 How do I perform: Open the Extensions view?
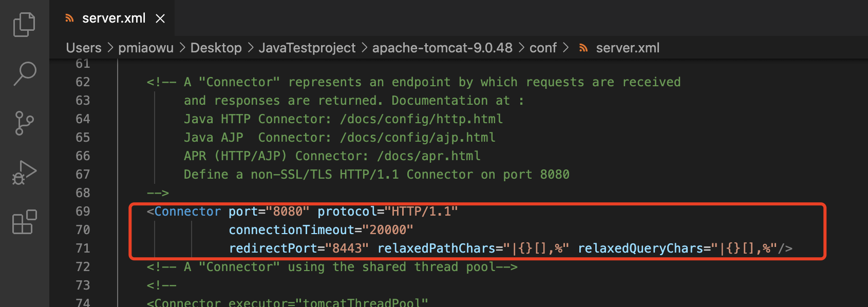pos(24,222)
